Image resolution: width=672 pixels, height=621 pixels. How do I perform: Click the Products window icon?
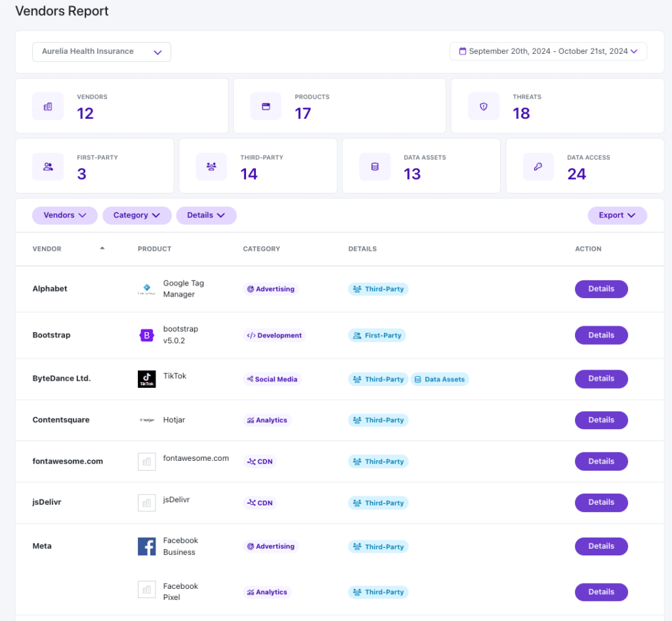click(x=266, y=106)
